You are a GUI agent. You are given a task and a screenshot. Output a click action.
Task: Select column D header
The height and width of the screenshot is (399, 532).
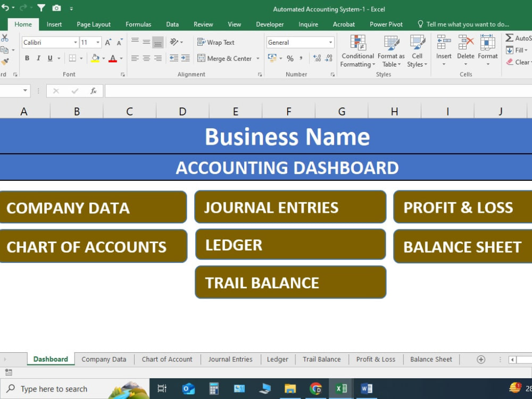click(182, 111)
